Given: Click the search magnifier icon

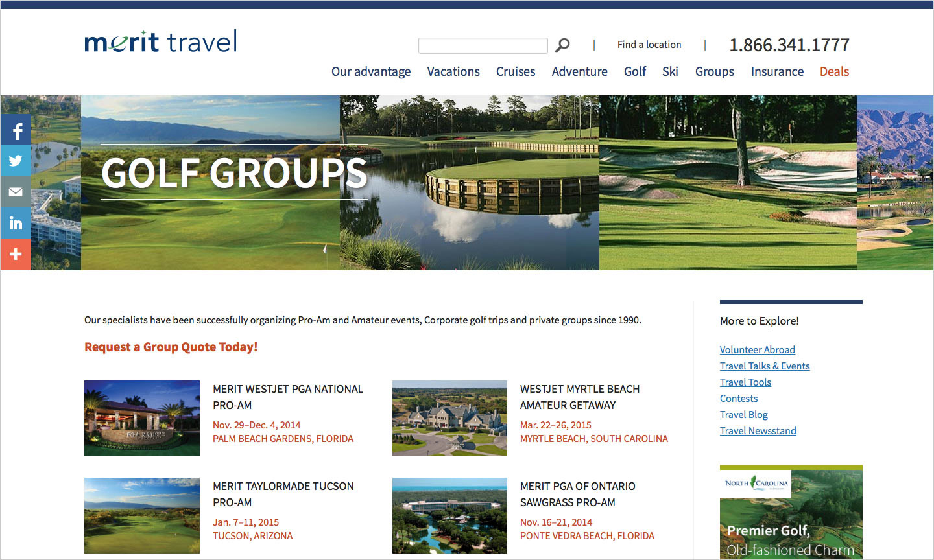Looking at the screenshot, I should (x=562, y=45).
